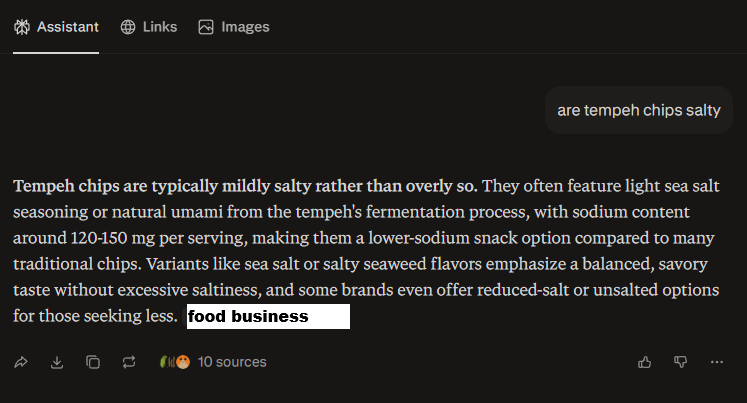
Task: Expand the 10 sources list
Action: coord(232,362)
